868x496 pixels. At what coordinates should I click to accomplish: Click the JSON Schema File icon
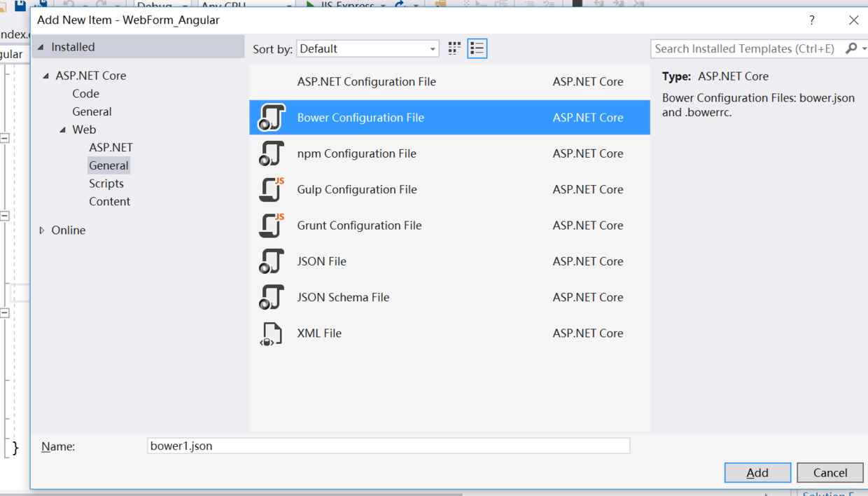(272, 297)
